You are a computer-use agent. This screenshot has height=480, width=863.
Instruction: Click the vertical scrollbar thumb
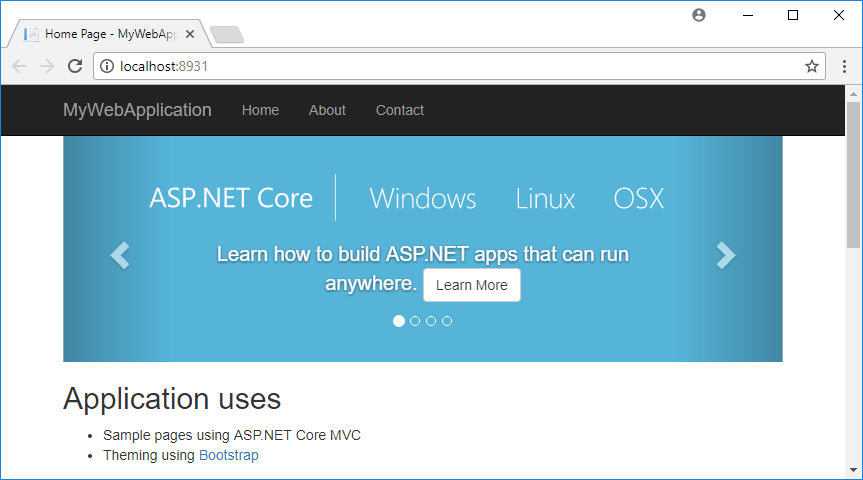tap(854, 175)
